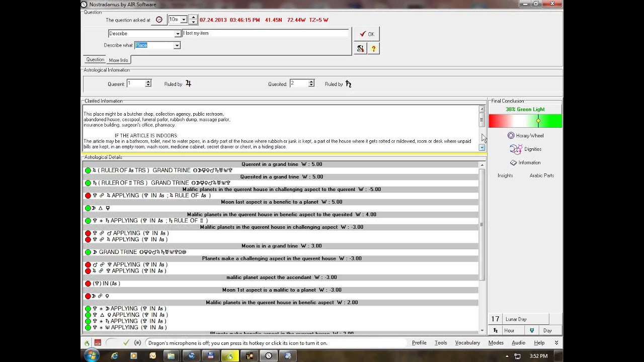
Task: Click the Quesited house number field
Action: [299, 83]
